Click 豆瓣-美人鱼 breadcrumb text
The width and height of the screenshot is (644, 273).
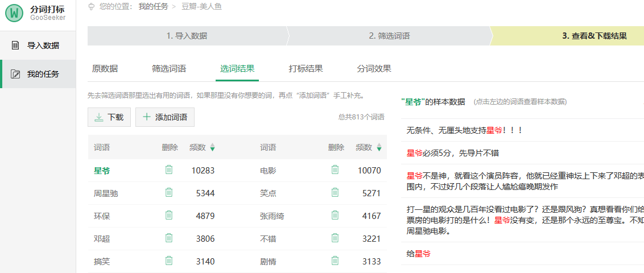[201, 7]
